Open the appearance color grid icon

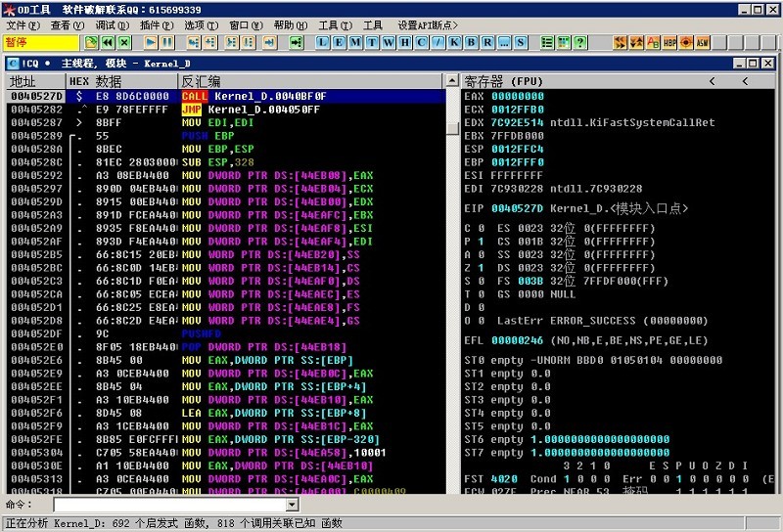pos(564,42)
